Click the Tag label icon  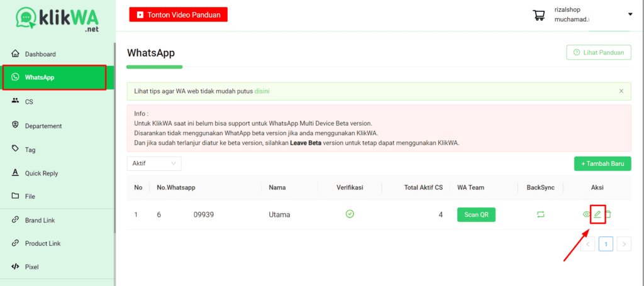coord(15,149)
